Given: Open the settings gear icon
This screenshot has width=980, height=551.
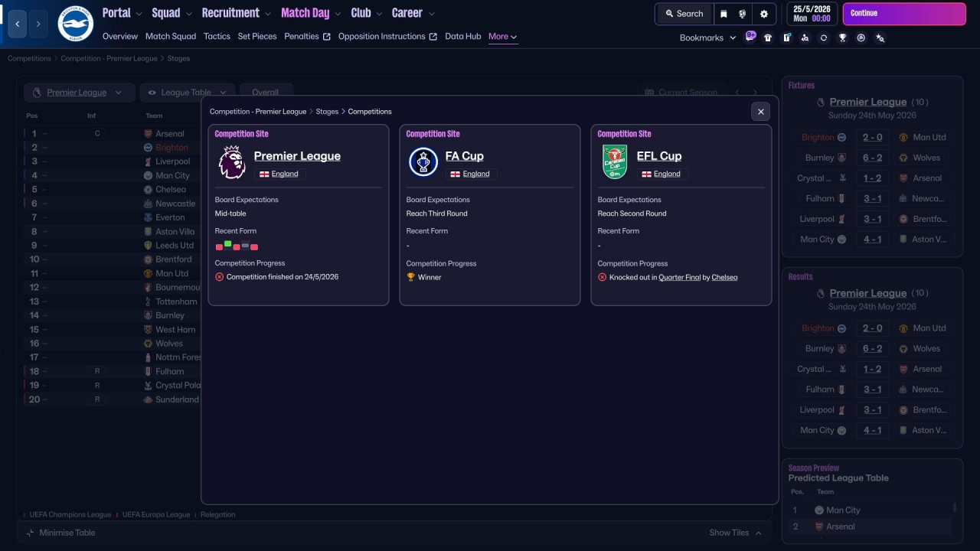Looking at the screenshot, I should (x=764, y=14).
